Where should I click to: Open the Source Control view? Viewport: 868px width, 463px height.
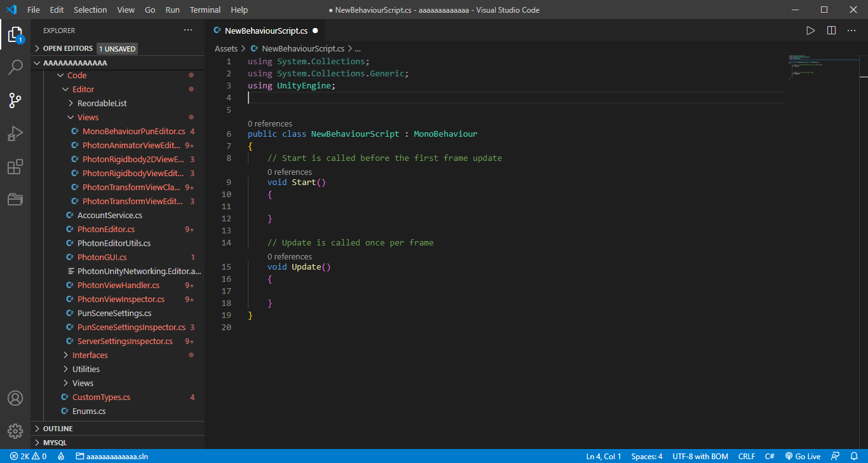[15, 100]
